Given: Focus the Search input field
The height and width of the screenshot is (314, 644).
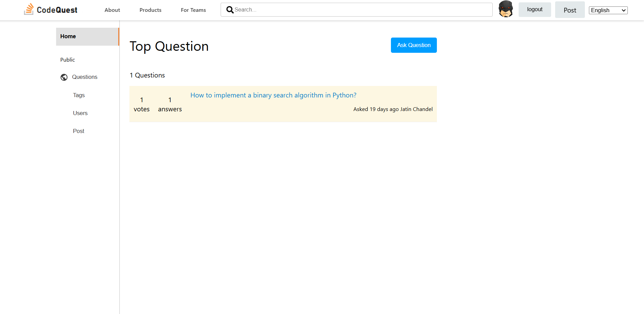Looking at the screenshot, I should click(x=362, y=10).
